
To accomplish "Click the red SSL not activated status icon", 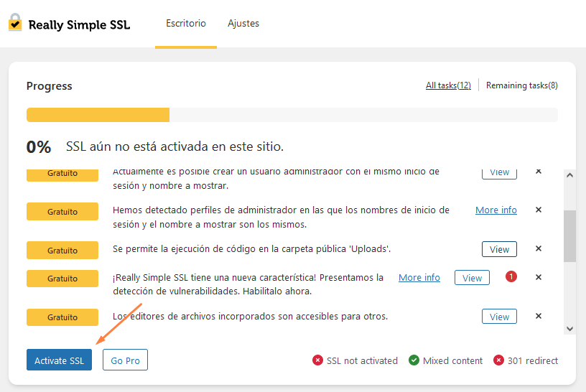I will pyautogui.click(x=317, y=360).
